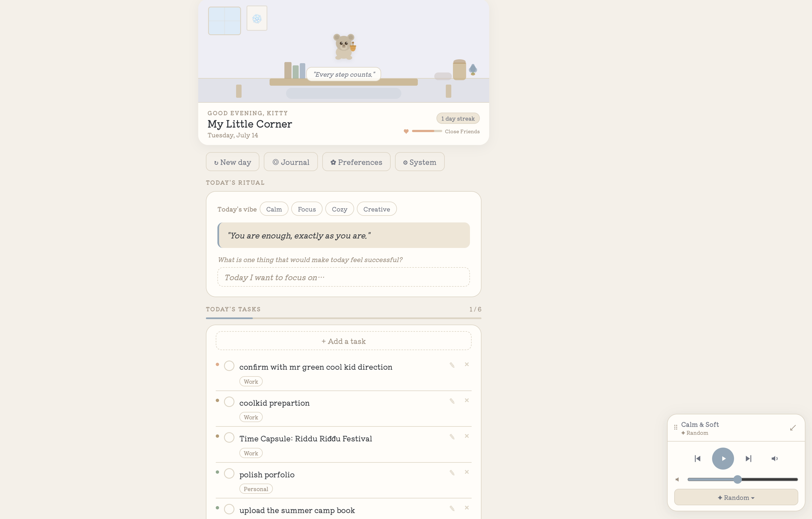812x519 pixels.
Task: Adjust the music volume slider
Action: (742, 479)
